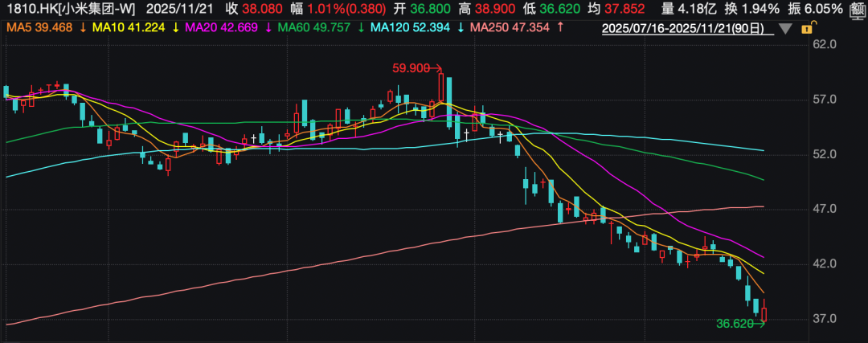Screen dimensions: 868x343
Task: Click the red up arrow after MA250
Action: 559,28
